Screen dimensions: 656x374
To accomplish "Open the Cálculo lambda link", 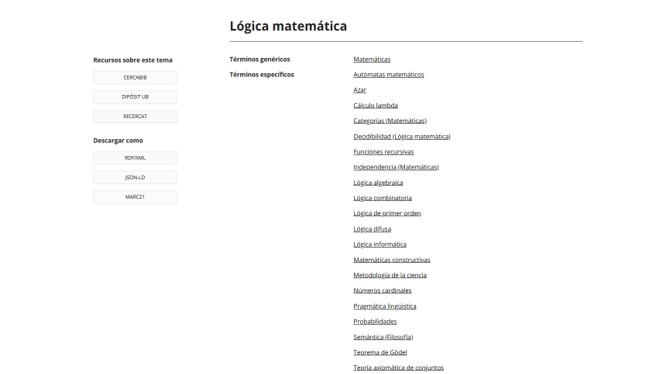I will coord(375,105).
